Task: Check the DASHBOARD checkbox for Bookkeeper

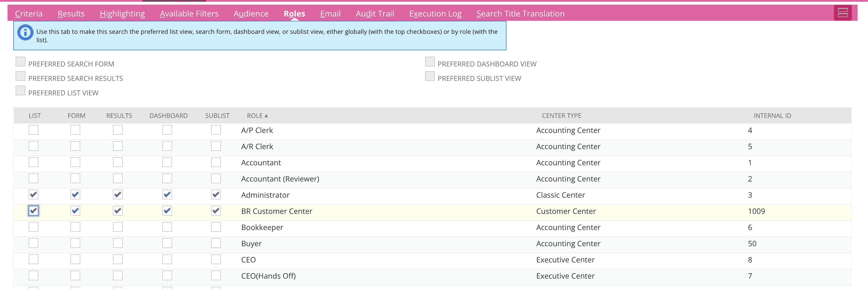Action: pos(167,227)
